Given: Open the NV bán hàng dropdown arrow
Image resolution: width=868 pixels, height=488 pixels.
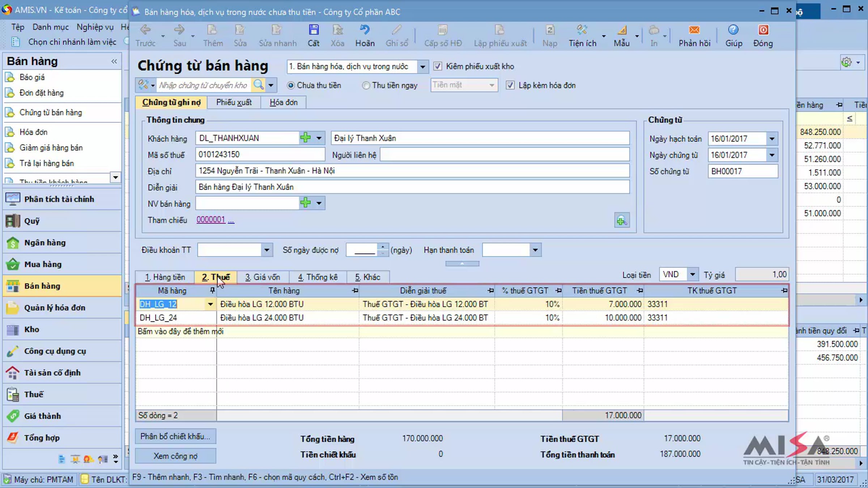Looking at the screenshot, I should [319, 203].
